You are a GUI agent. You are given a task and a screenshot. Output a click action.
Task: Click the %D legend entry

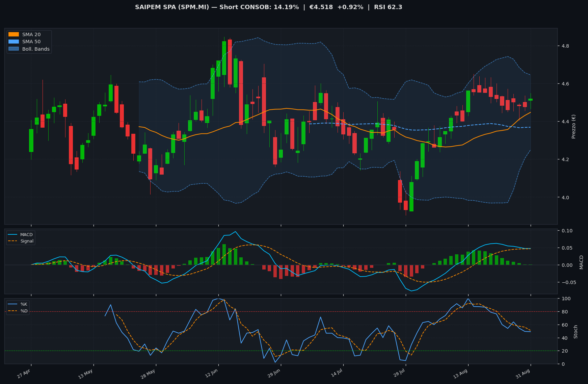(x=18, y=311)
